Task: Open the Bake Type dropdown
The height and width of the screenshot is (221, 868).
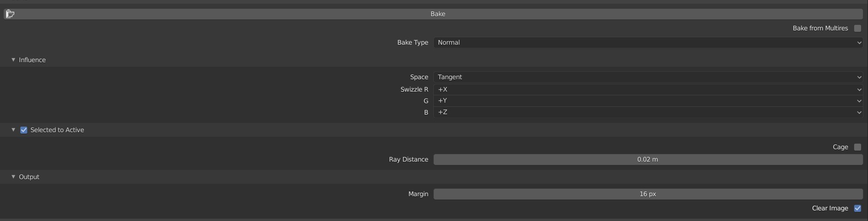Action: tap(648, 42)
